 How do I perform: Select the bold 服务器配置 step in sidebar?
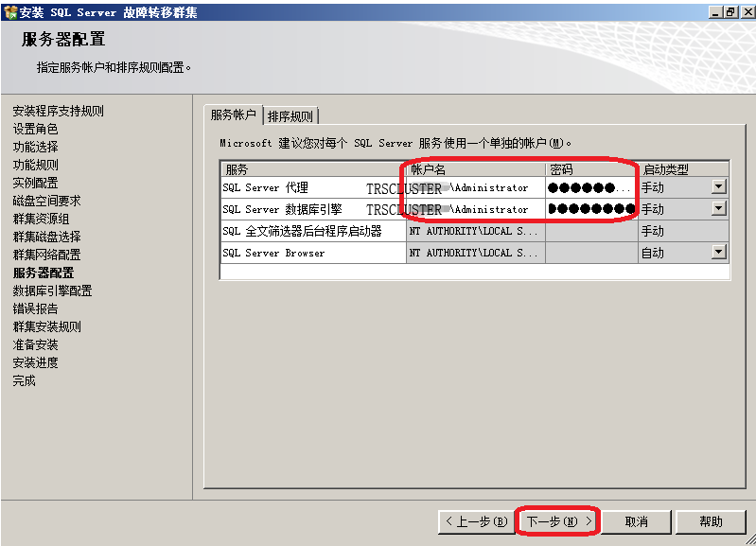point(44,273)
